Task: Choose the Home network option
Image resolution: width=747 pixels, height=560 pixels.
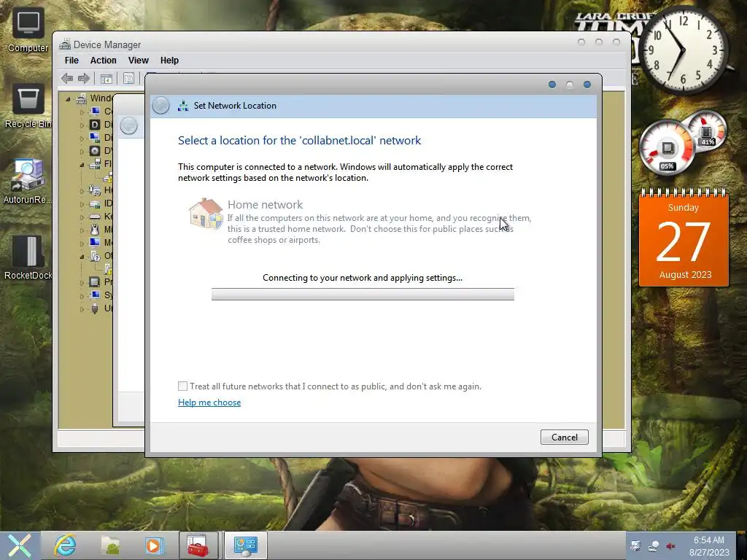Action: tap(360, 221)
